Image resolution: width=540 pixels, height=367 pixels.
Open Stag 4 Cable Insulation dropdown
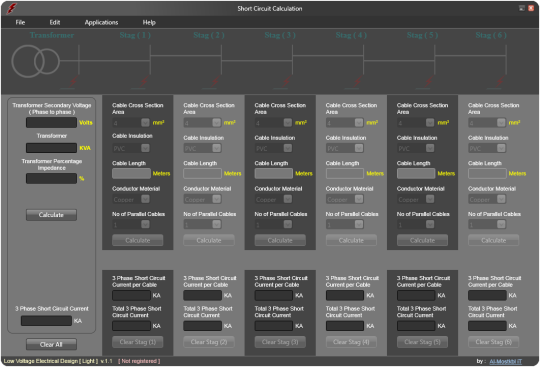coord(345,148)
